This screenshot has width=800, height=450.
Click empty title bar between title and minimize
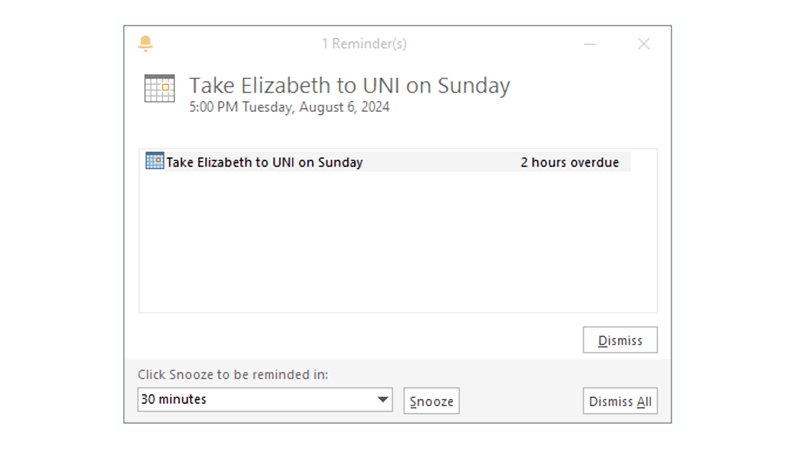tap(490, 44)
